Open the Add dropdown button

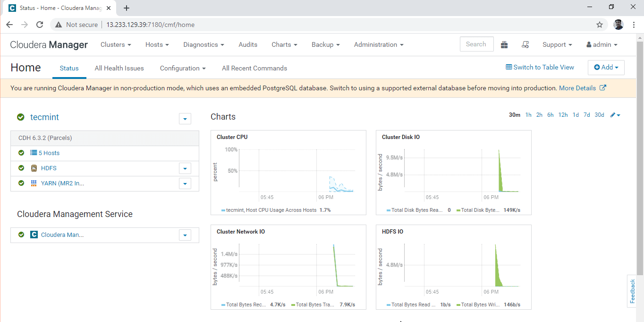pos(606,68)
